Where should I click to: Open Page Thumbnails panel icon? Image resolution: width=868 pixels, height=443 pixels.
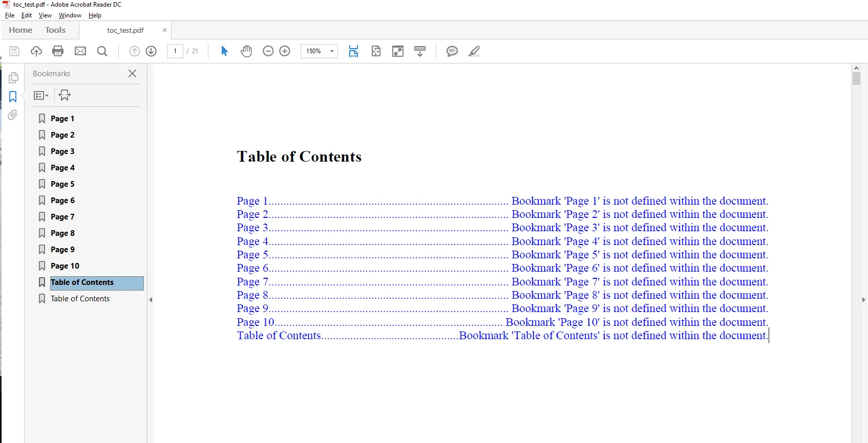[13, 78]
